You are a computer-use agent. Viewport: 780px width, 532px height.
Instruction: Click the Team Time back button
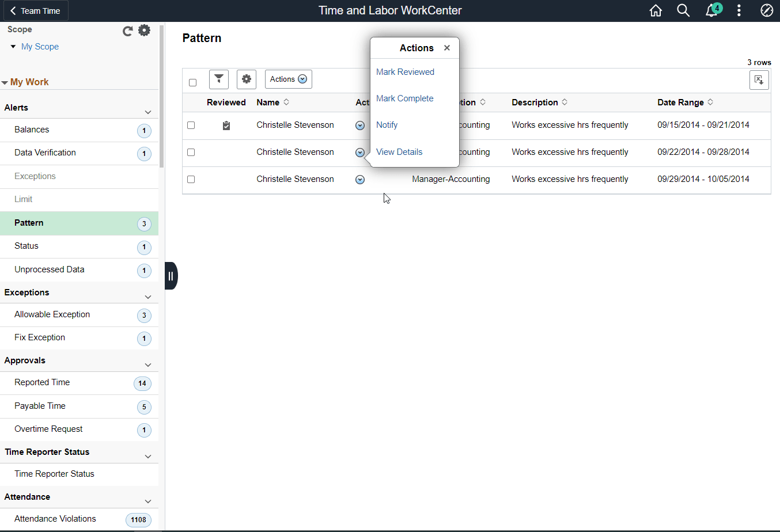[x=35, y=10]
